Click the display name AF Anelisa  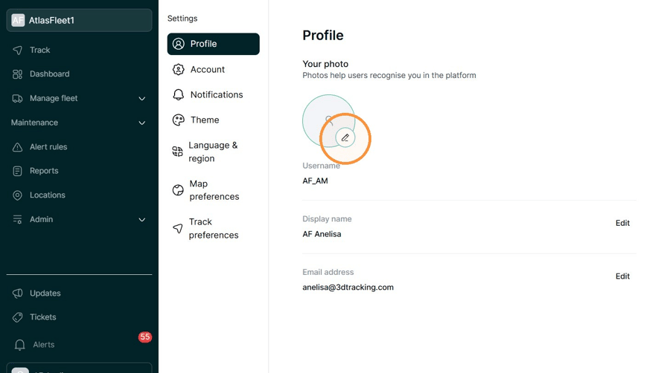click(322, 234)
